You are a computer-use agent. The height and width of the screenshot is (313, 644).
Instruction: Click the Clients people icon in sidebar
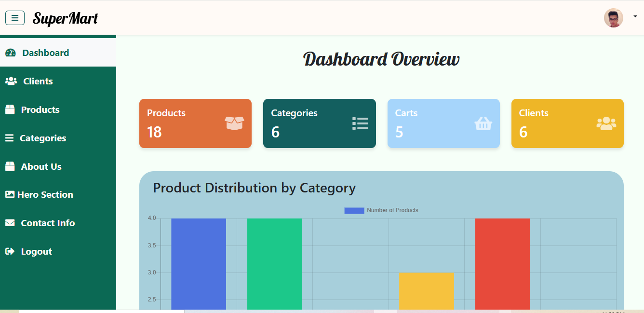click(11, 81)
